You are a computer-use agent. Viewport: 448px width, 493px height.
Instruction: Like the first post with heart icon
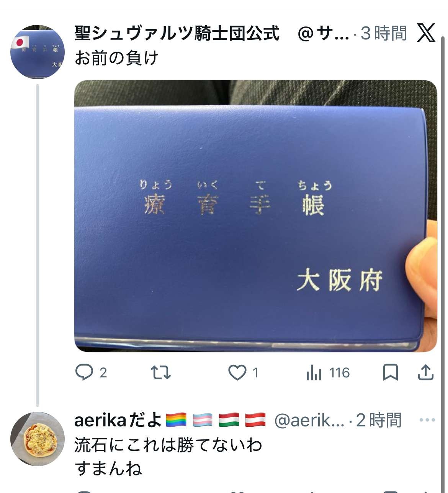tap(237, 372)
